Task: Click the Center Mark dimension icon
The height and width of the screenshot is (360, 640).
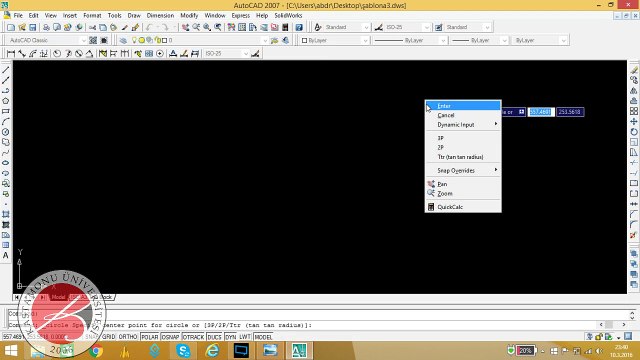Action: pos(160,53)
